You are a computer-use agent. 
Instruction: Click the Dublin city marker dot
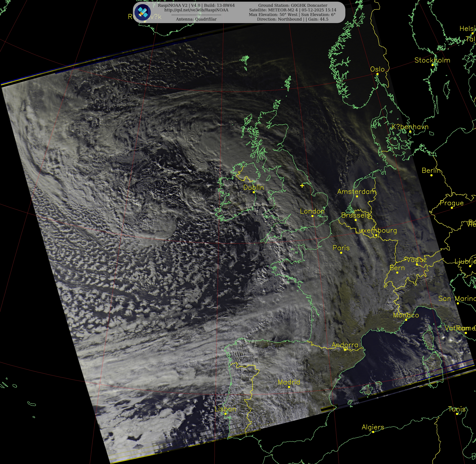tap(254, 192)
